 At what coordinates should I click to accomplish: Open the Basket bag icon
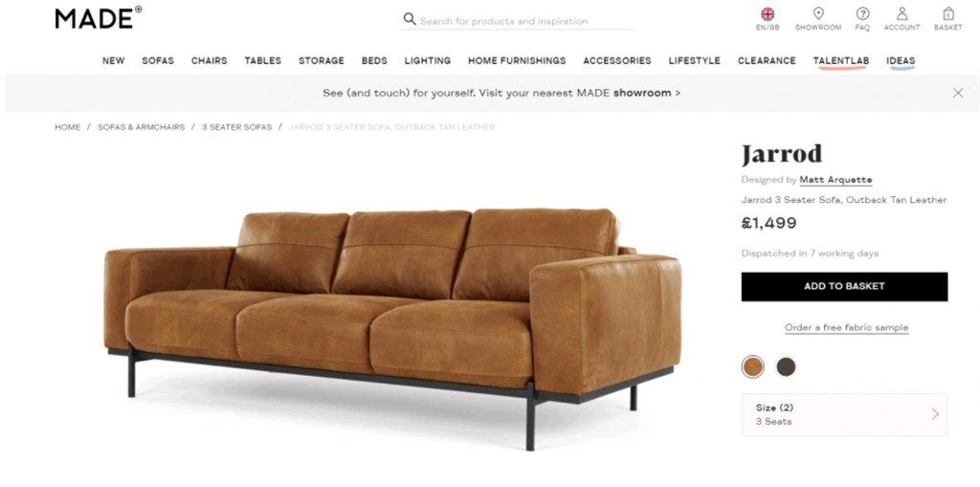pos(948,13)
